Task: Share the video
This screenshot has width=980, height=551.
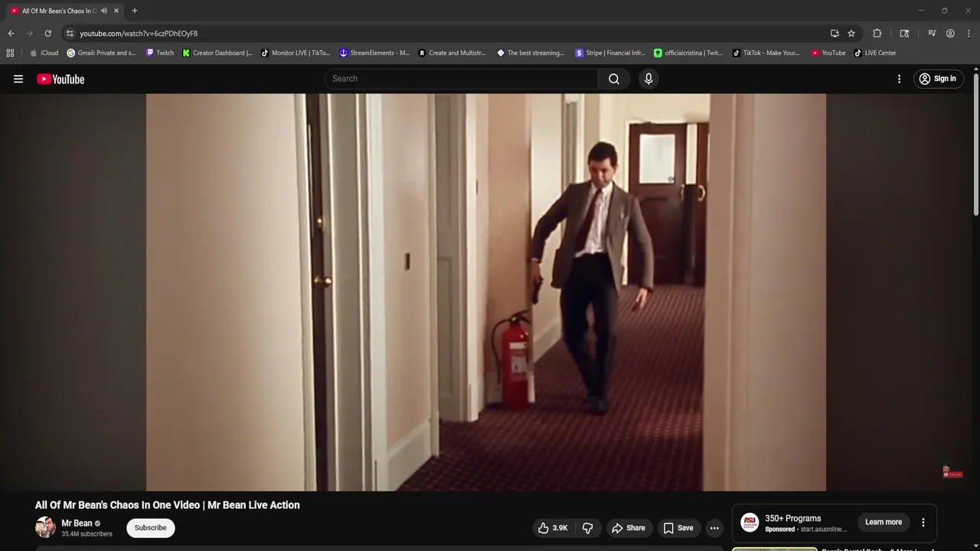Action: click(x=628, y=528)
